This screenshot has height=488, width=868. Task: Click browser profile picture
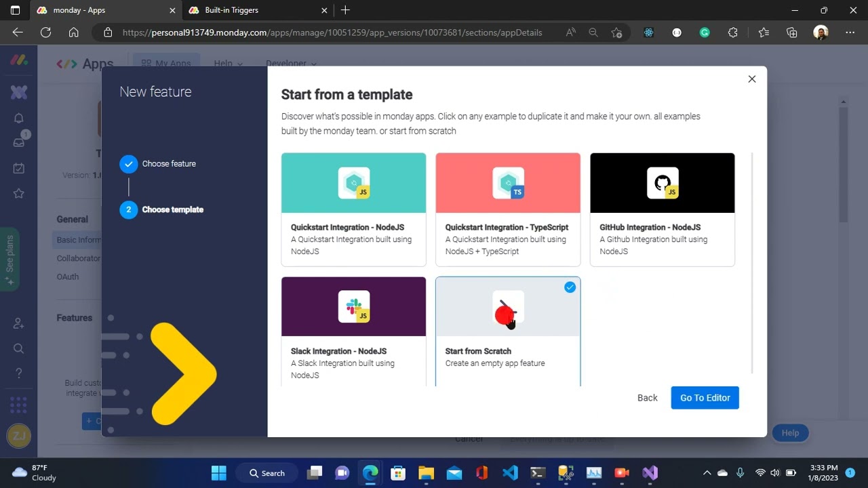pos(821,33)
